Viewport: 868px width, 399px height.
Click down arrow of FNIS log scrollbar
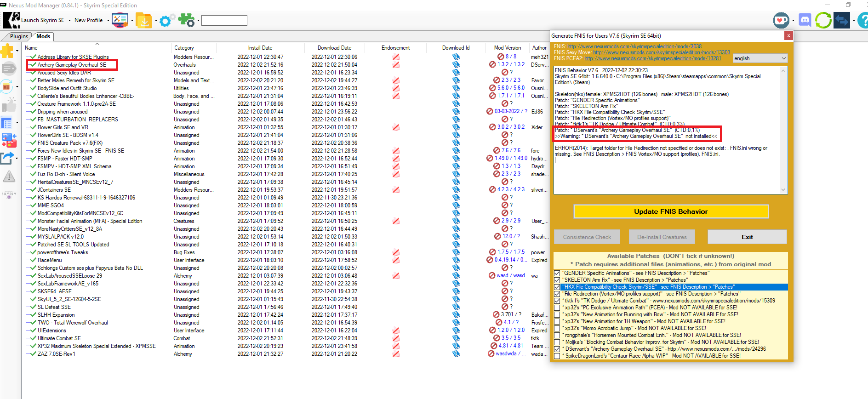coord(783,190)
